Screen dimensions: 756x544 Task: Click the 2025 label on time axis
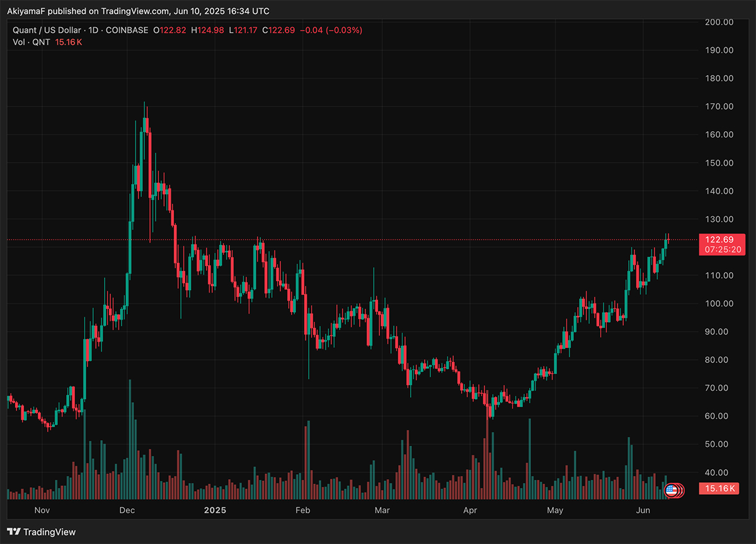pyautogui.click(x=215, y=509)
